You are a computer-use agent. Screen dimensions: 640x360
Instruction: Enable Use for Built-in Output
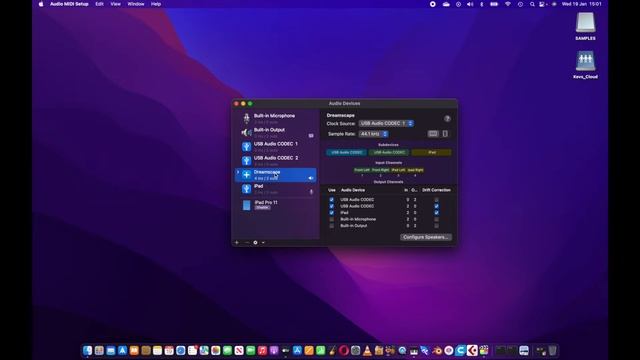331,226
